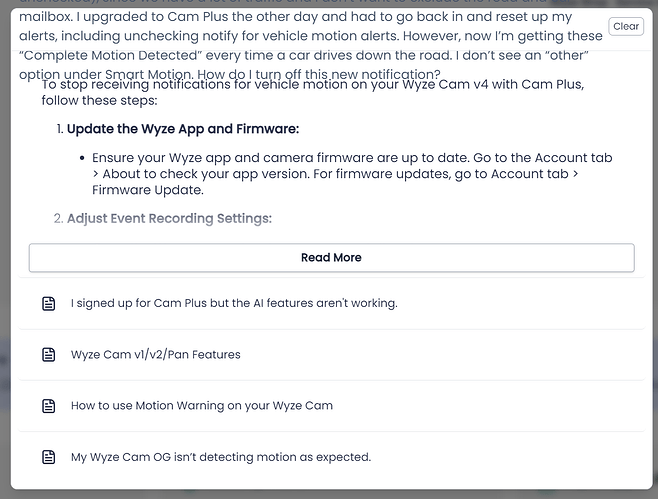658x499 pixels.
Task: Open "My Wyze Cam OG isn't detecting motion" article
Action: (221, 457)
